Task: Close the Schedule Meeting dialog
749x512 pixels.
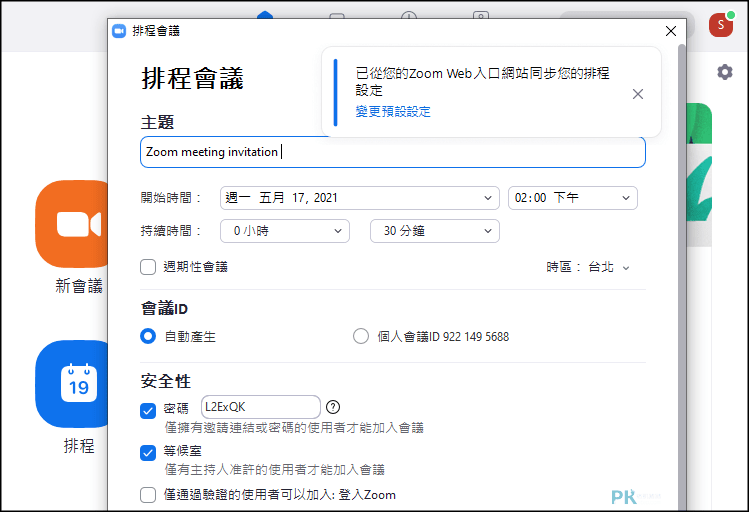Action: [671, 31]
